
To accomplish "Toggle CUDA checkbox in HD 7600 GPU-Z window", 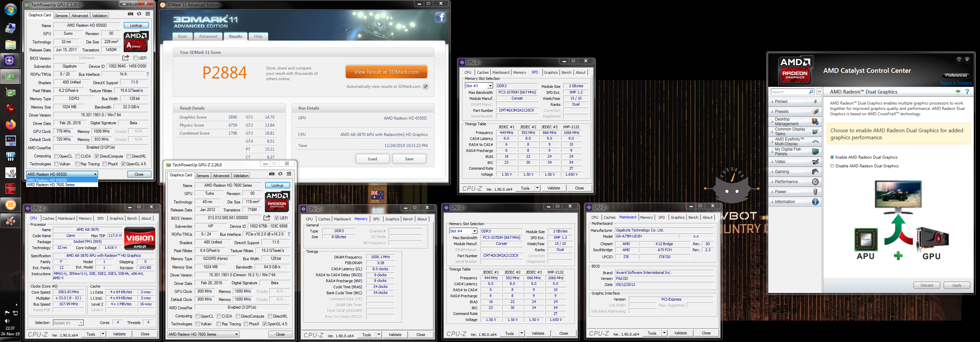I will click(219, 316).
